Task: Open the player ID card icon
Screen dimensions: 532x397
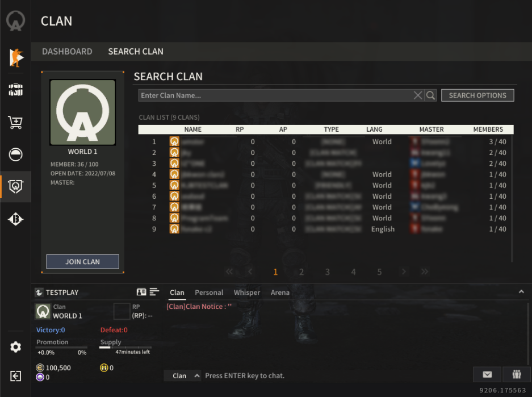Action: pyautogui.click(x=141, y=292)
